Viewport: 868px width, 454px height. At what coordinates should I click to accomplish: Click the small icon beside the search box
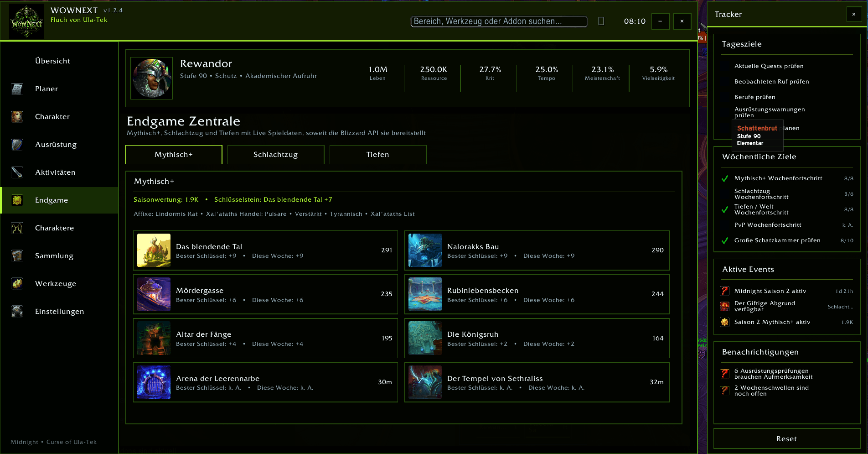(x=601, y=21)
